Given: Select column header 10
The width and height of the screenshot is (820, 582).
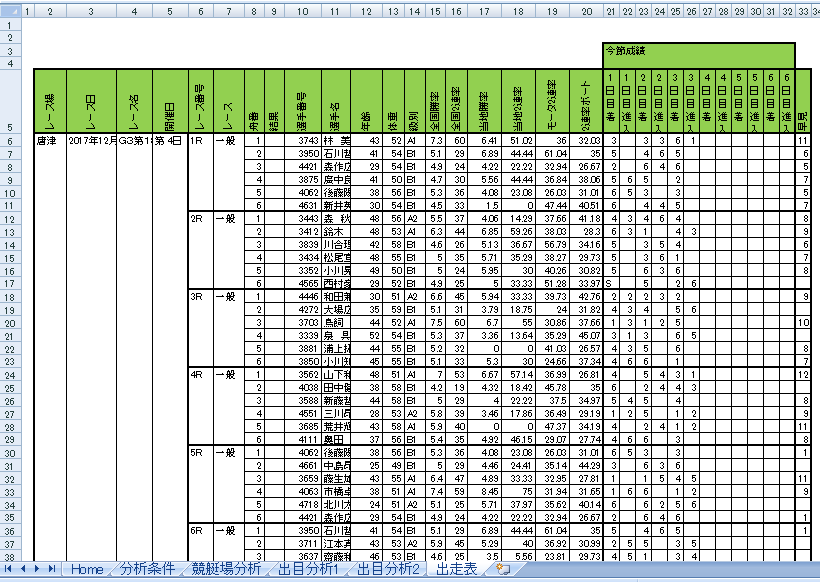Looking at the screenshot, I should tap(303, 11).
